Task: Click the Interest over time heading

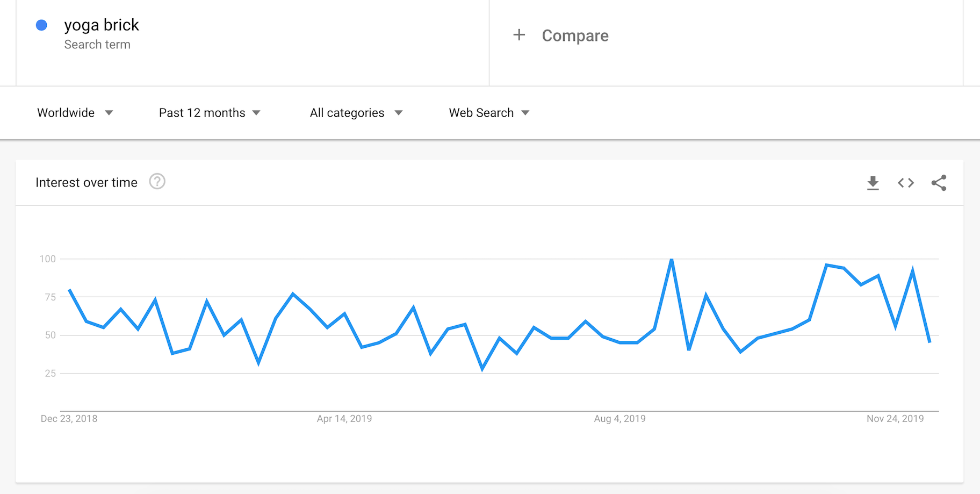Action: 87,183
